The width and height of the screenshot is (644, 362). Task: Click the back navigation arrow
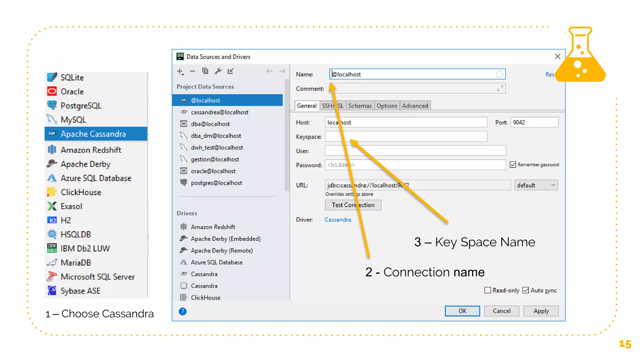point(269,71)
